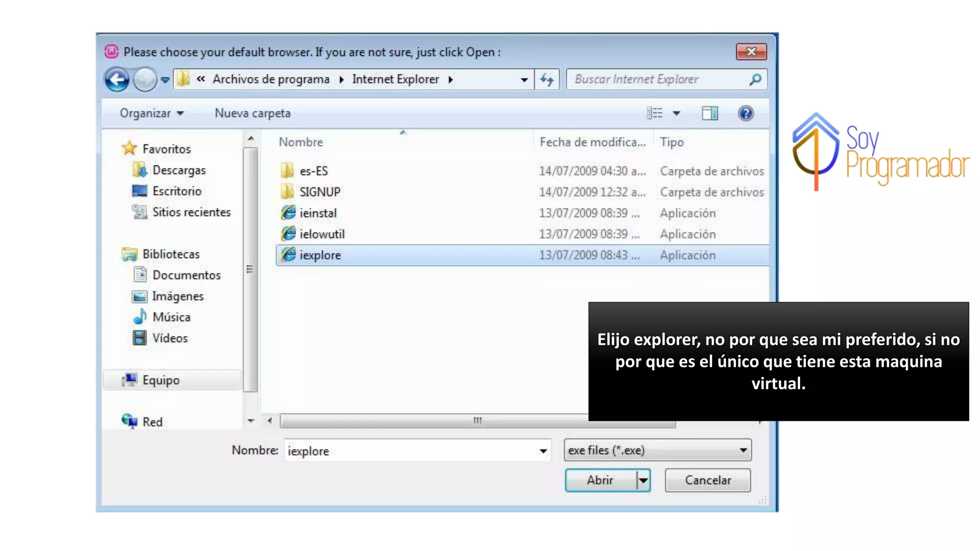
Task: Click the iexplore IE icon
Action: [x=288, y=254]
